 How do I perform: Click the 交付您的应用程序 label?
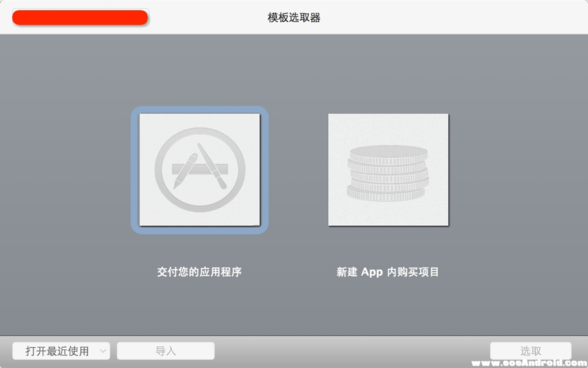pyautogui.click(x=199, y=272)
